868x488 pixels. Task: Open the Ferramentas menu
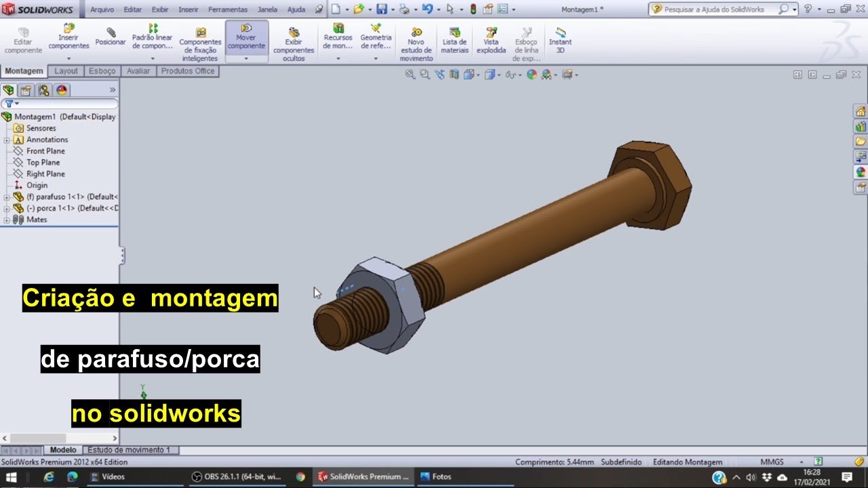coord(228,10)
